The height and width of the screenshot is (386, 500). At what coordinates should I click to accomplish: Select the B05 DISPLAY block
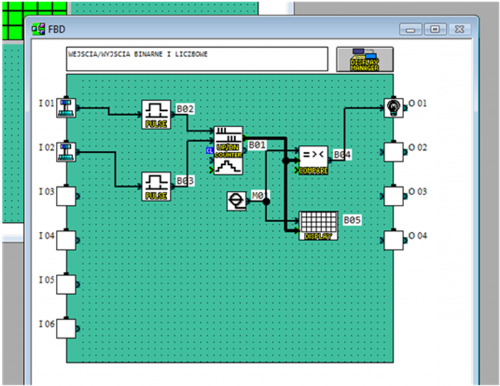point(318,226)
